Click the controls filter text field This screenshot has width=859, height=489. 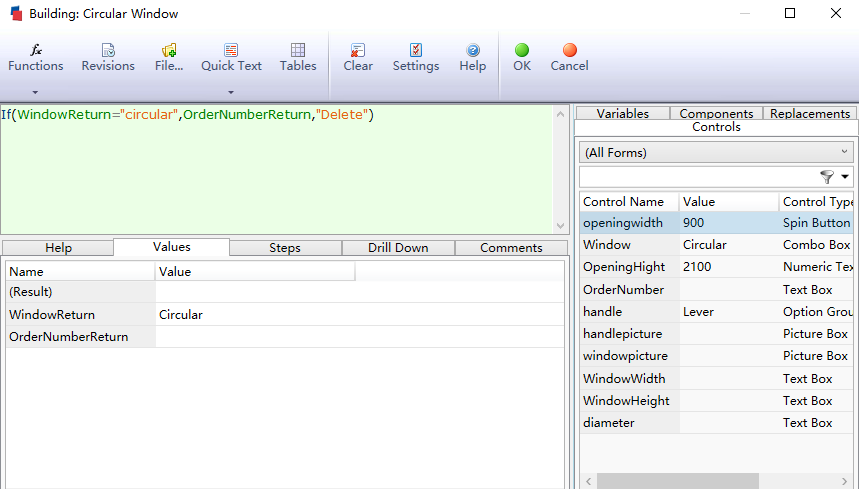(697, 177)
